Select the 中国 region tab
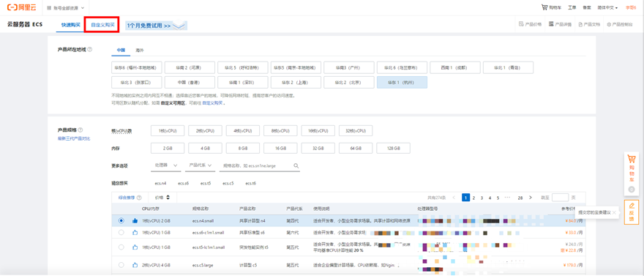This screenshot has height=276, width=644. (x=121, y=50)
